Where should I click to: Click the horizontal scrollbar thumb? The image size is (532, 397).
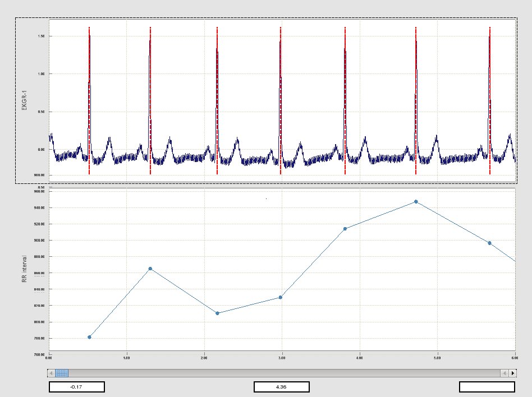tap(62, 373)
